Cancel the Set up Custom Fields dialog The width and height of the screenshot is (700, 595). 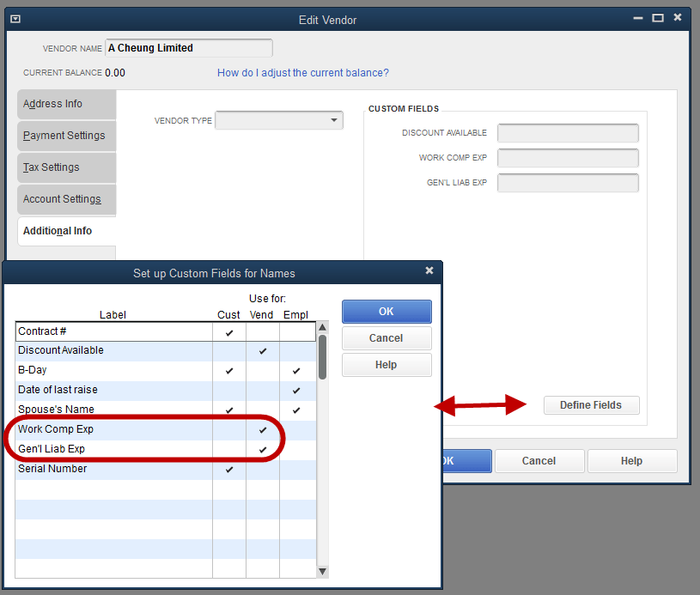click(x=387, y=338)
